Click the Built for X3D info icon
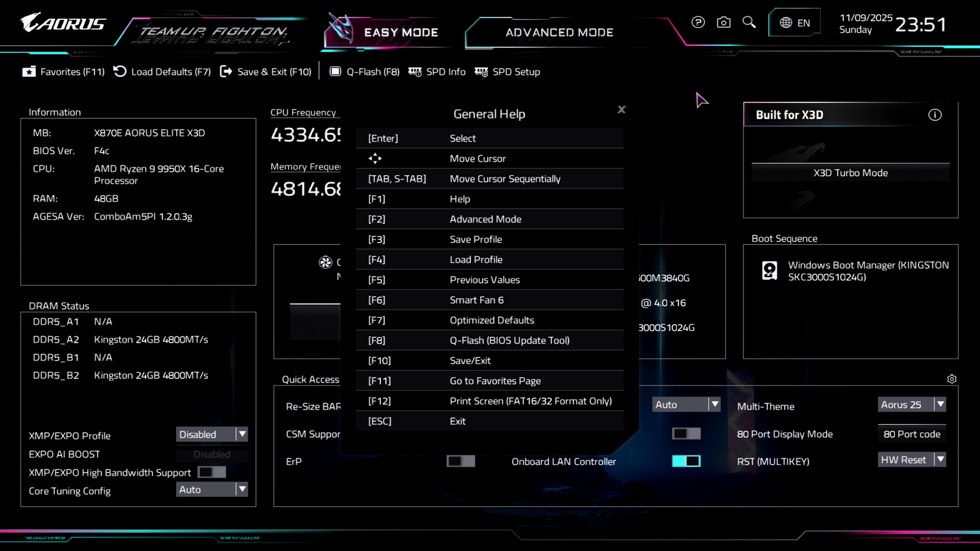Viewport: 980px width, 551px height. (935, 115)
